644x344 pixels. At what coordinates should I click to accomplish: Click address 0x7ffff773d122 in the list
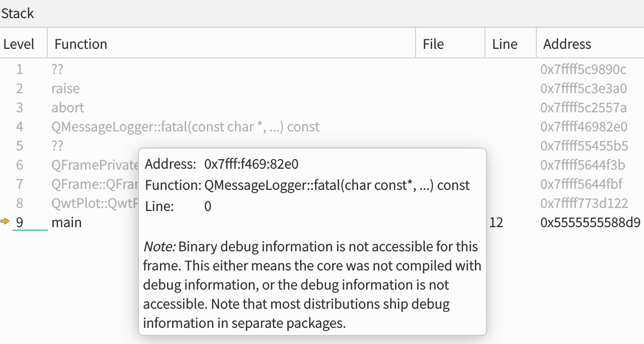tap(584, 203)
